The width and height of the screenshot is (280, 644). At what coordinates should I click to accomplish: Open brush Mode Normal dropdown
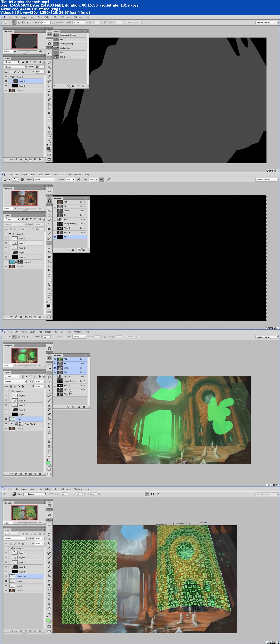coord(45,179)
